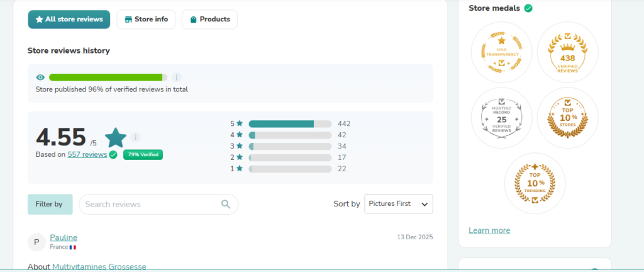Select the Top 10% Stores medal

567,118
